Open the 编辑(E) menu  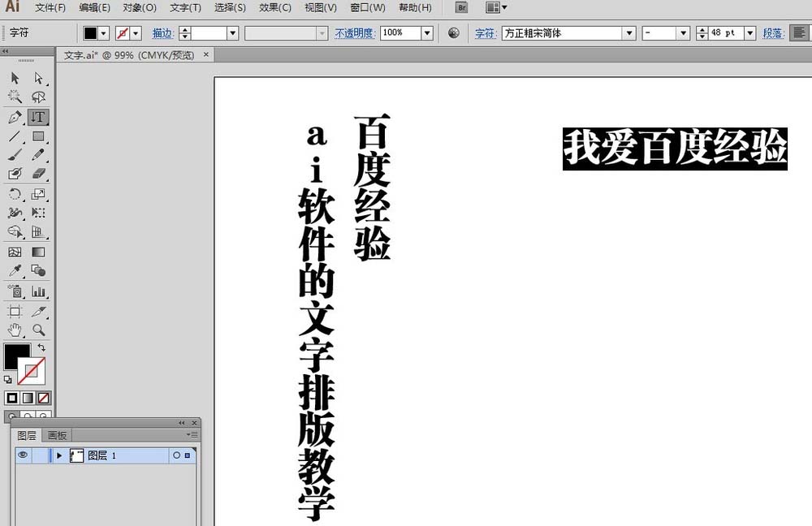click(94, 8)
